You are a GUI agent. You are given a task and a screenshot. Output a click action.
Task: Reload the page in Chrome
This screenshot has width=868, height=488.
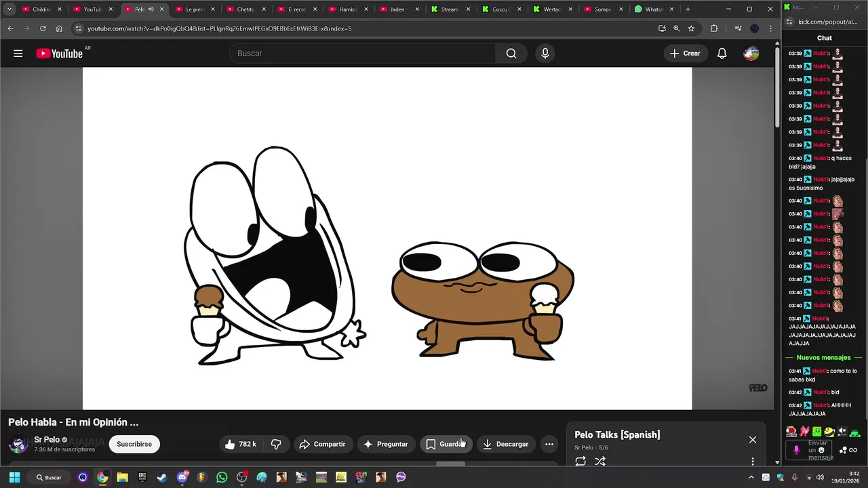click(x=43, y=28)
